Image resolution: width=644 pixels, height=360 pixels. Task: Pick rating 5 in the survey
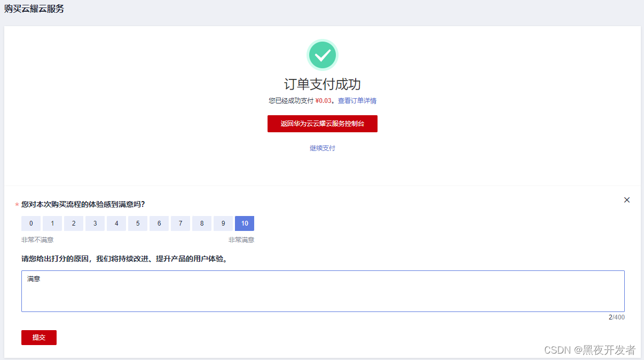(x=138, y=223)
